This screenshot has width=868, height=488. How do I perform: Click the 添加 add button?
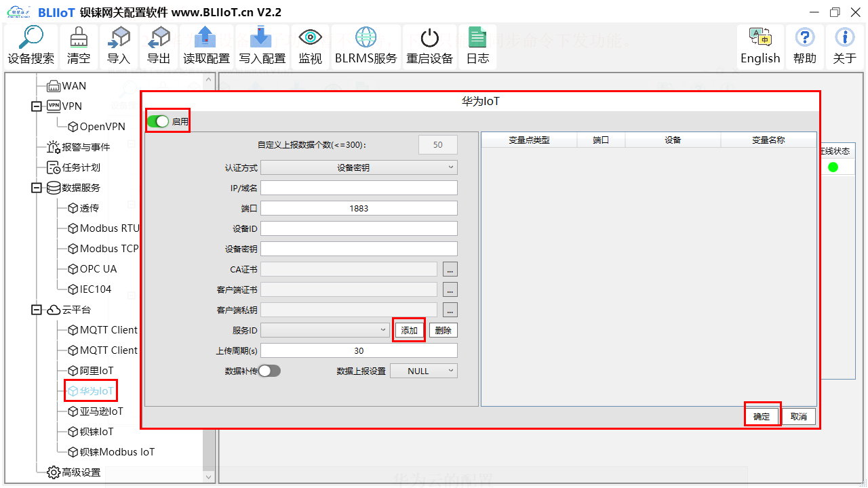tap(410, 330)
